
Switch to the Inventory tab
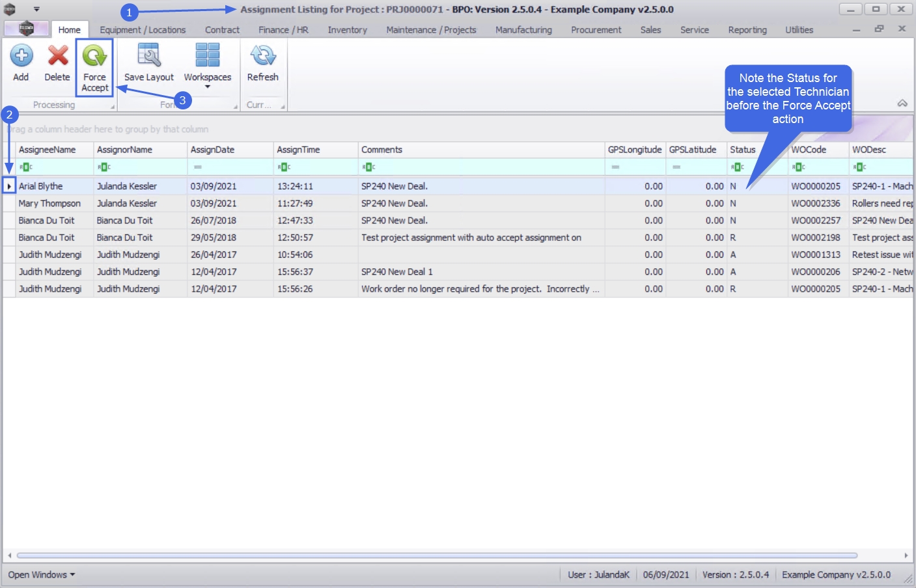347,30
